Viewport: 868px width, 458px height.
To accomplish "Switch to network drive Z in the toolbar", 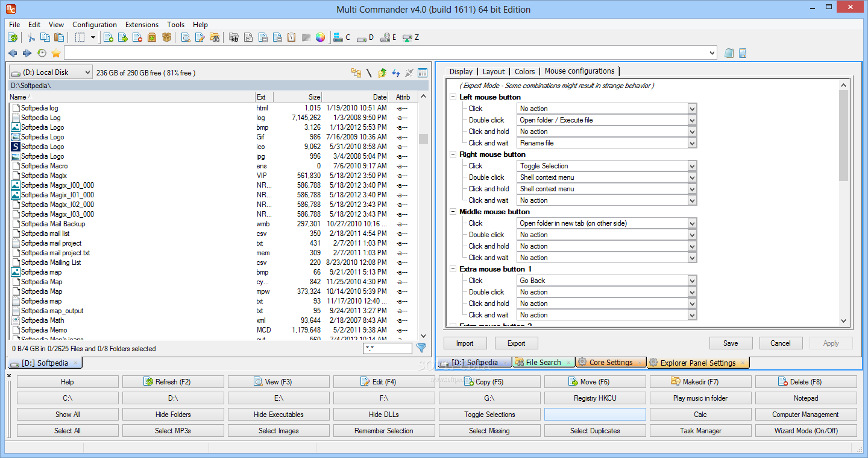I will [410, 37].
